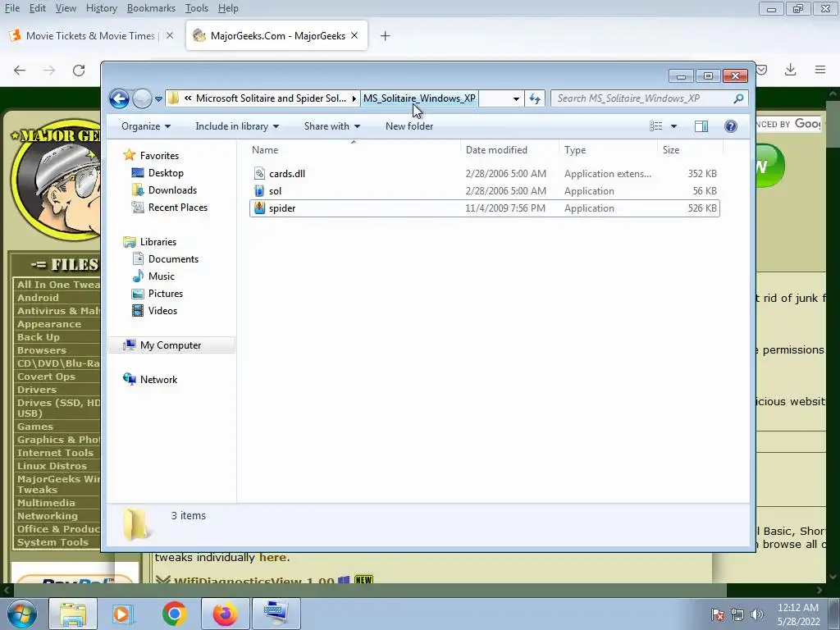This screenshot has width=840, height=630.
Task: Open Chrome from the taskbar
Action: pos(174,614)
